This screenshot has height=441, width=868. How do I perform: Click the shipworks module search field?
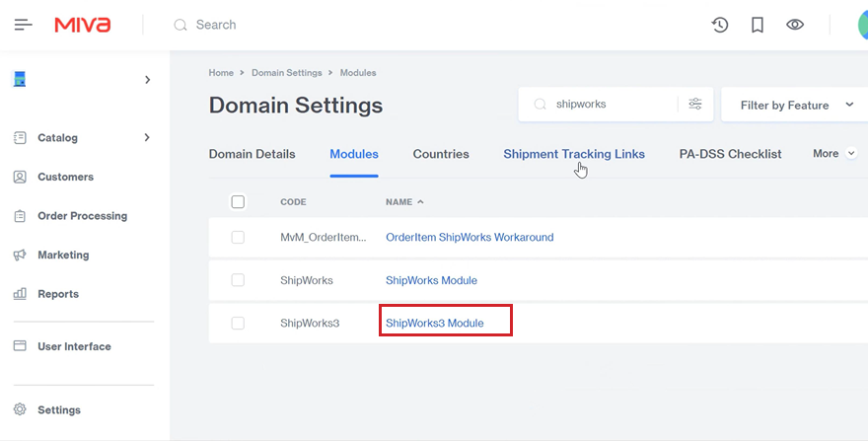(615, 105)
